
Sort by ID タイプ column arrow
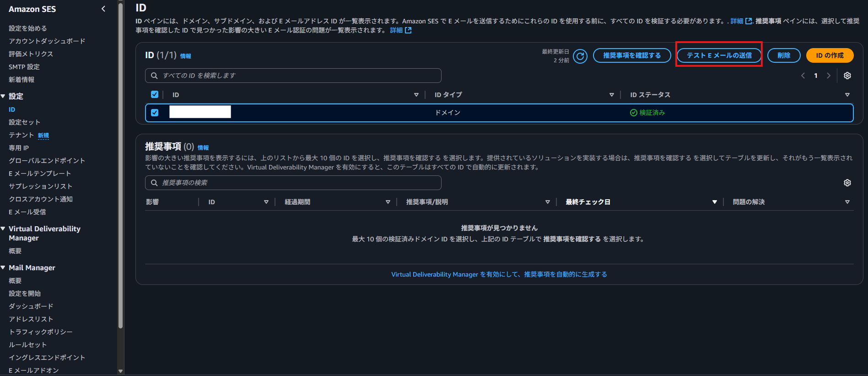point(611,95)
